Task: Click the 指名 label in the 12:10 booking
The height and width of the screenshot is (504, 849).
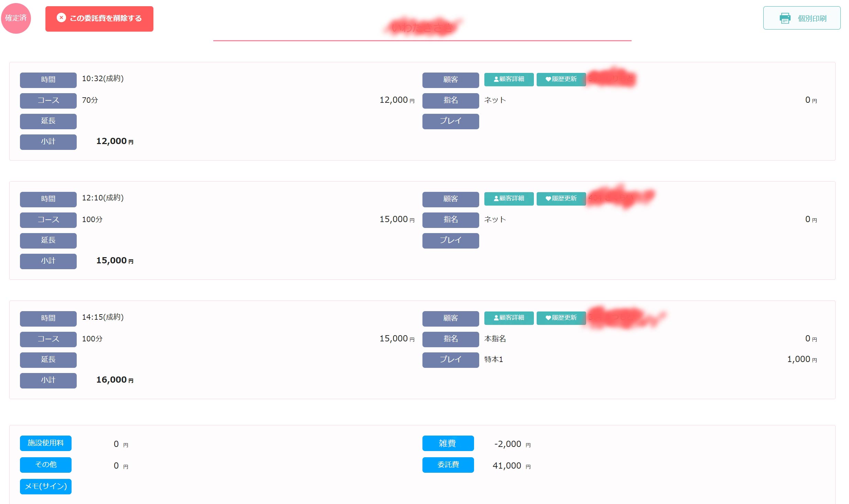Action: pyautogui.click(x=451, y=220)
